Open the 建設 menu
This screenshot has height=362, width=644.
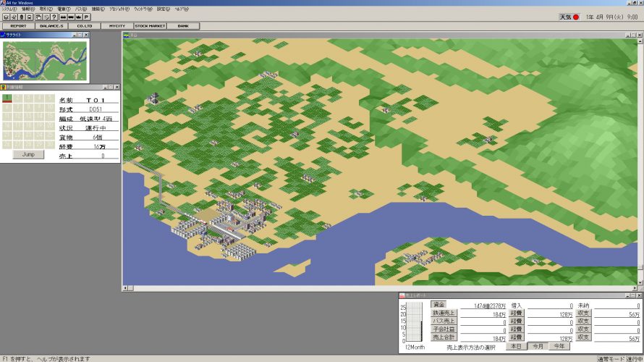tap(98, 9)
